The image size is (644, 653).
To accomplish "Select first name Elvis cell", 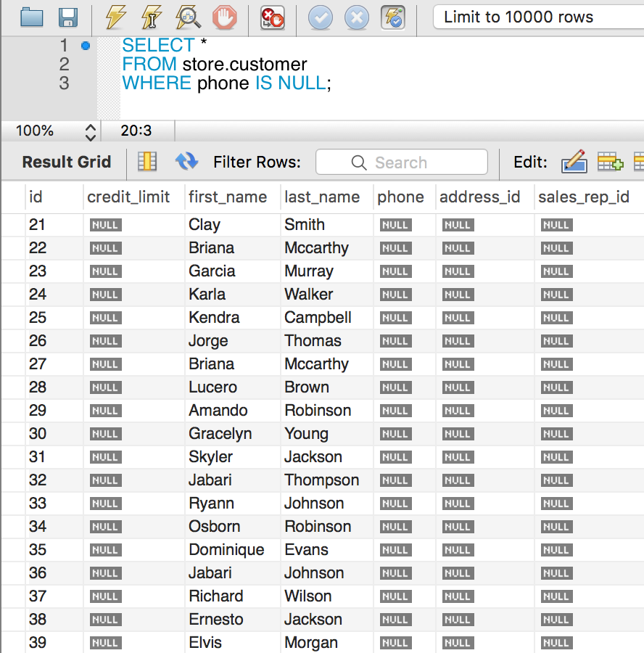I will pos(233,643).
